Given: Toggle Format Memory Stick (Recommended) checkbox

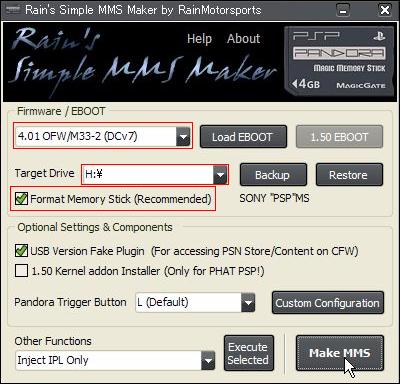Looking at the screenshot, I should [21, 199].
